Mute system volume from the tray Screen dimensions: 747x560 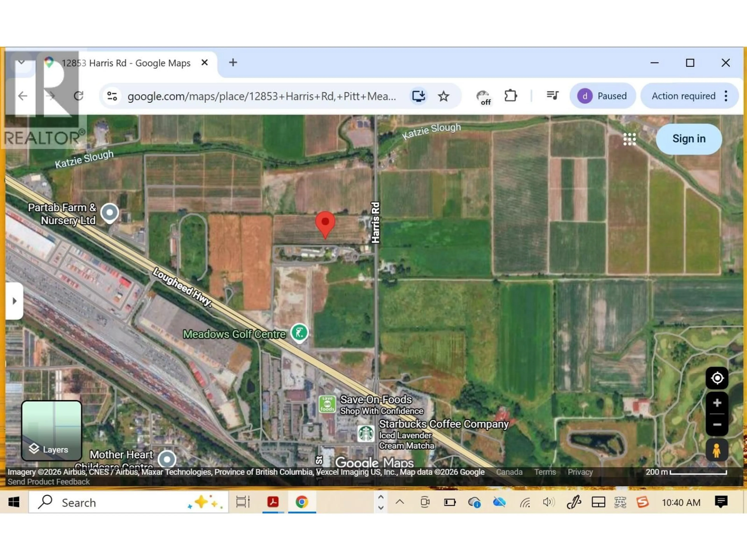click(x=548, y=503)
